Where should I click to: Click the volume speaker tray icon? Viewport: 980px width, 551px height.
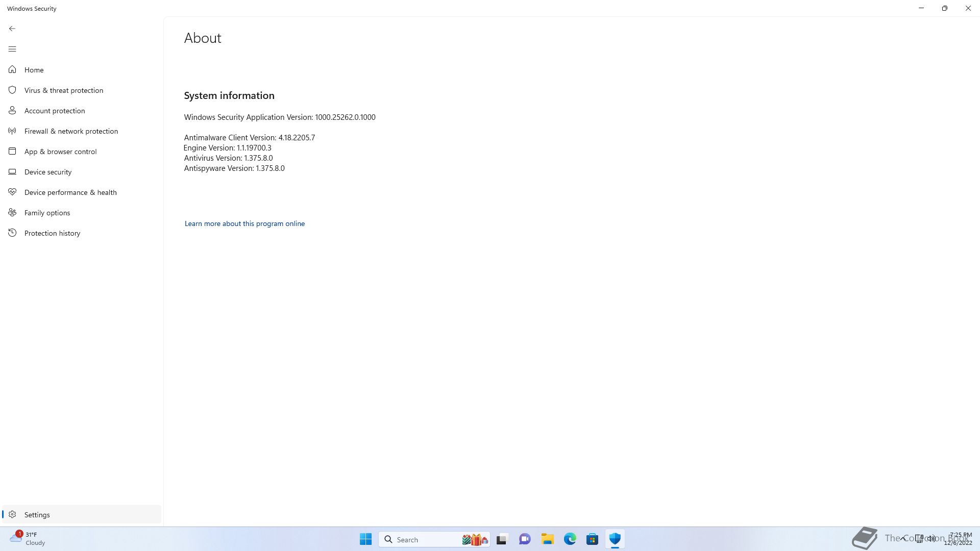(x=932, y=539)
